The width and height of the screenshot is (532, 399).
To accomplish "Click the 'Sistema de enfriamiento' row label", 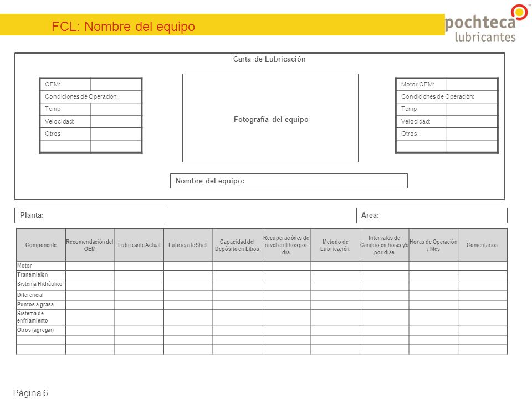I will (33, 317).
